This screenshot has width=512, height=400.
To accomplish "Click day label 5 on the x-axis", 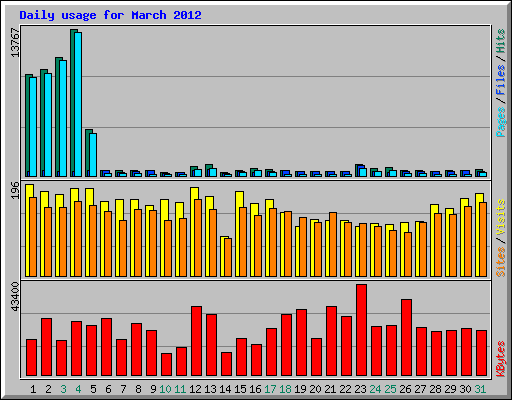I will 93,389.
